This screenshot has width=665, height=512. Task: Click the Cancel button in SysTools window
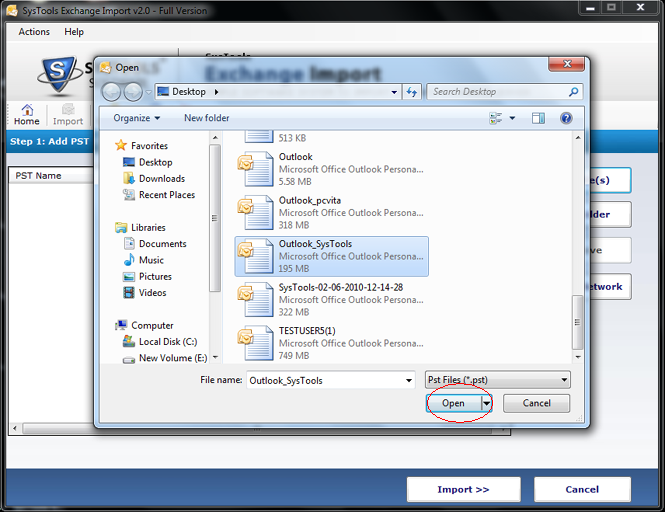pos(582,490)
